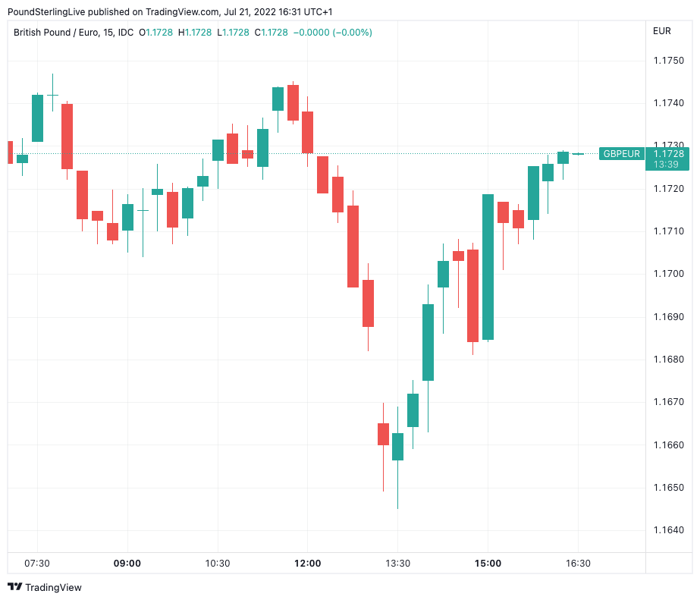Viewport: 700px width, 600px height.
Task: Click the TradingView wordmark beside the logo
Action: (x=53, y=587)
